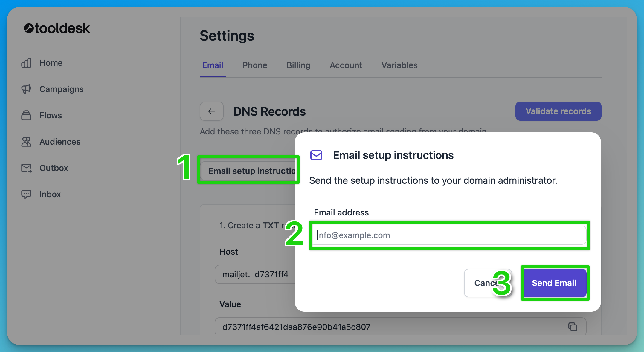644x352 pixels.
Task: Select the Campaigns megaphone icon
Action: pos(26,89)
